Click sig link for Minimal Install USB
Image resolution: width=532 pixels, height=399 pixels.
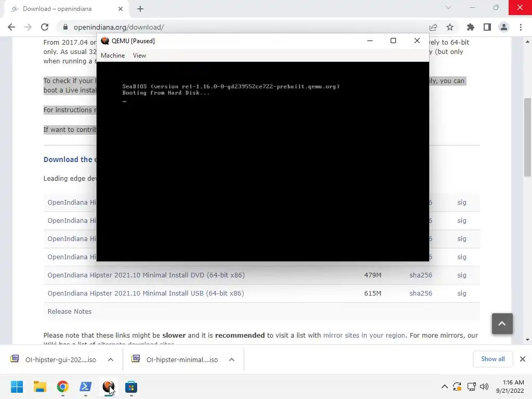tap(462, 294)
